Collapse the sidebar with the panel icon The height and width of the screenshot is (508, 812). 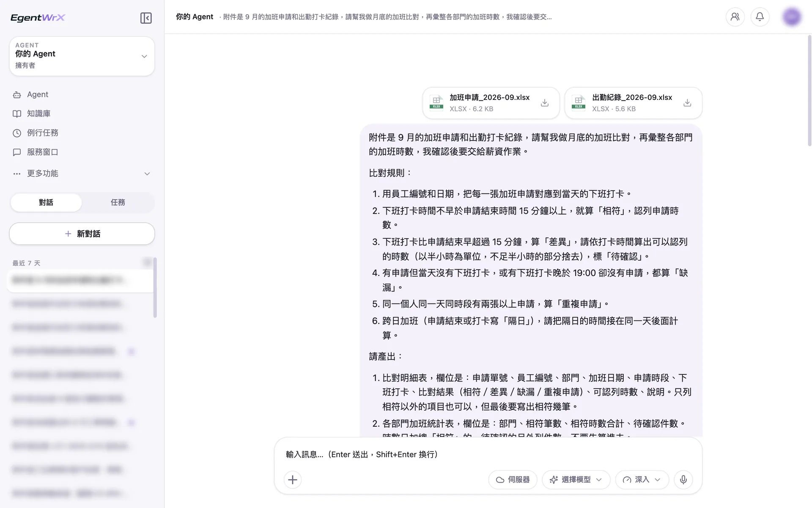[x=146, y=18]
